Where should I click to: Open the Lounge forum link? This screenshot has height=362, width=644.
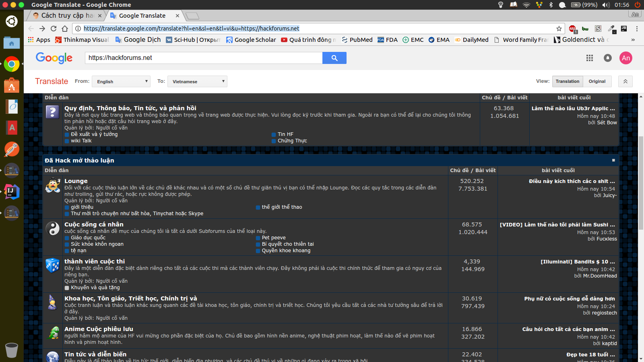[x=76, y=181]
